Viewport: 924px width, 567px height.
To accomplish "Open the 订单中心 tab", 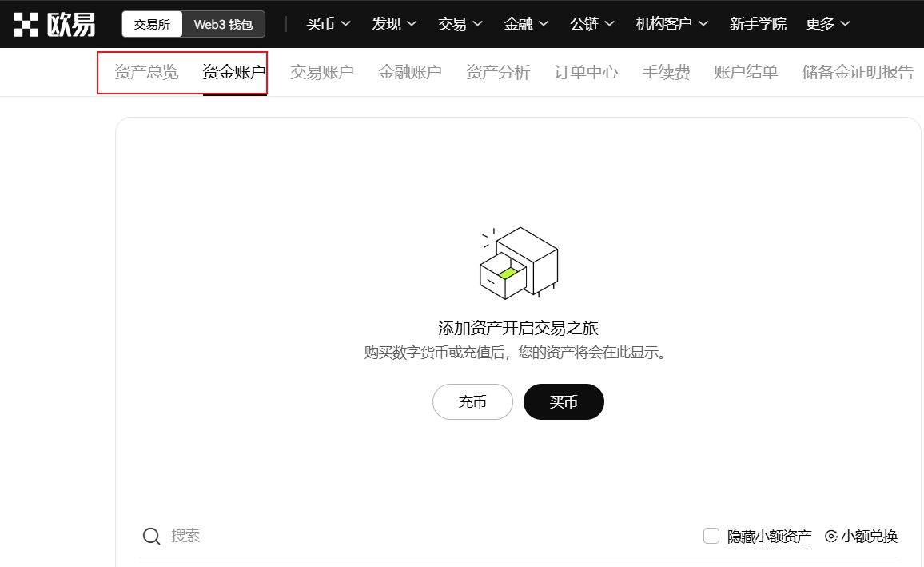I will tap(585, 71).
